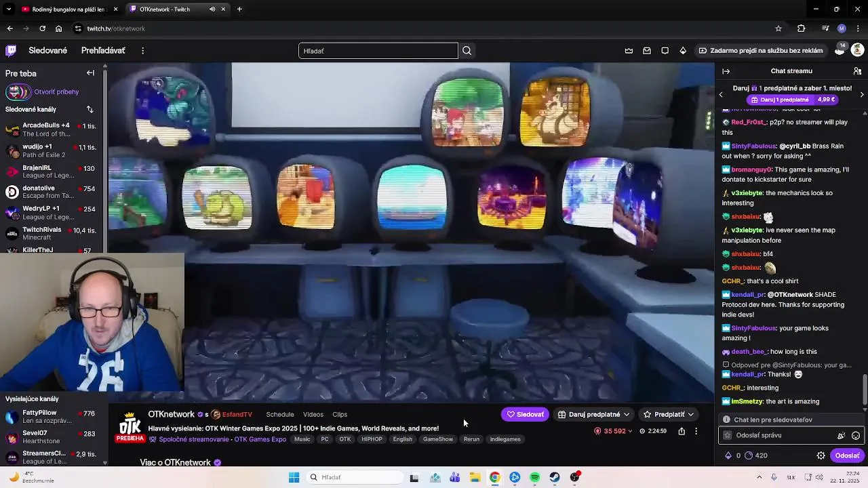Mute the Twitch tab audio icon

(x=212, y=9)
